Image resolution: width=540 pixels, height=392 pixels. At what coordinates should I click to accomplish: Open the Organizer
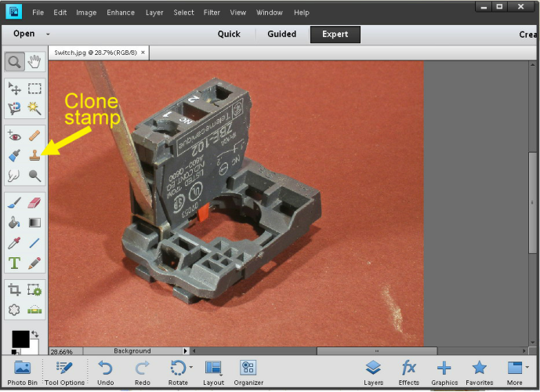click(x=248, y=372)
